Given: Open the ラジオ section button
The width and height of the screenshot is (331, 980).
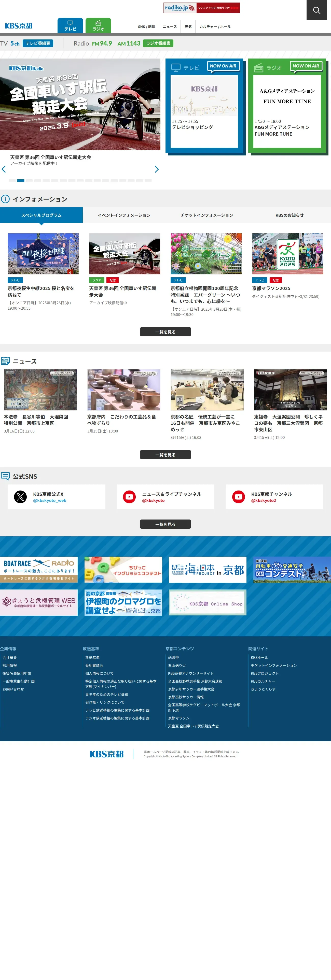Looking at the screenshot, I should tap(98, 25).
